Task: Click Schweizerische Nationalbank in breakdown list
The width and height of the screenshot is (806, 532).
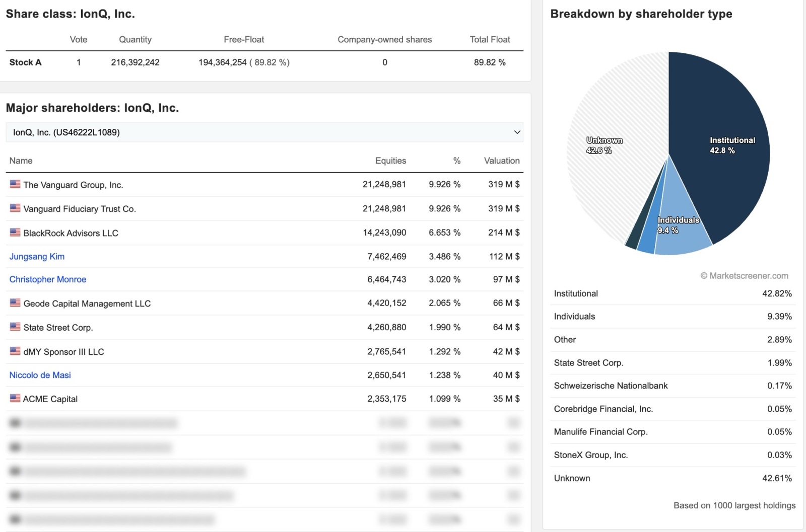Action: coord(611,386)
